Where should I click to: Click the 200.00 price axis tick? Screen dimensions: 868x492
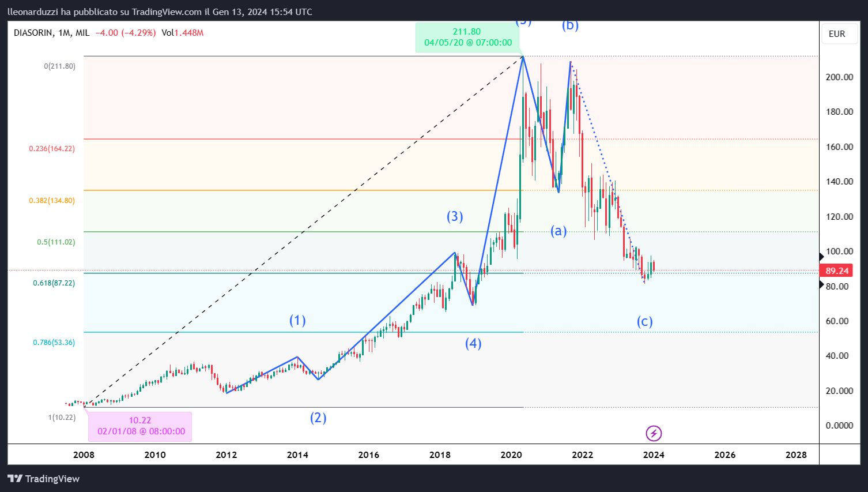[x=839, y=77]
